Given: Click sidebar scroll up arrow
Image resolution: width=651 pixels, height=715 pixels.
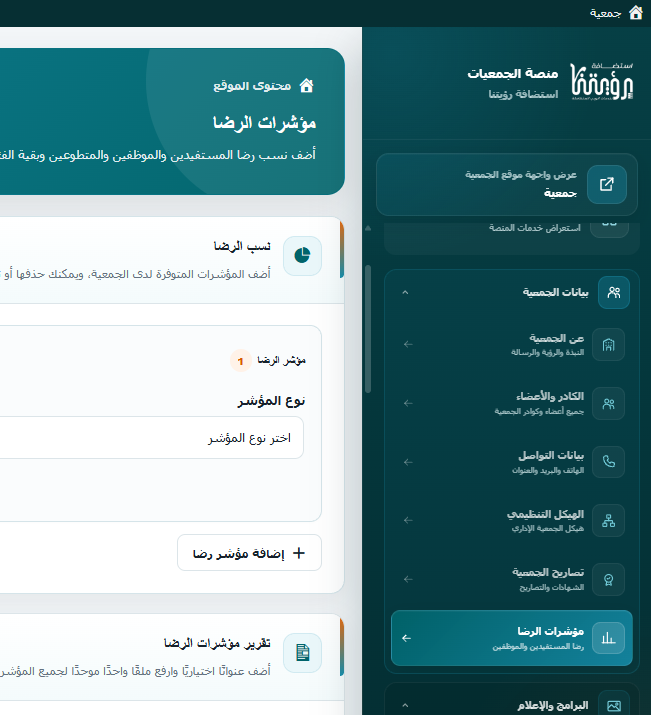Looking at the screenshot, I should [x=368, y=228].
